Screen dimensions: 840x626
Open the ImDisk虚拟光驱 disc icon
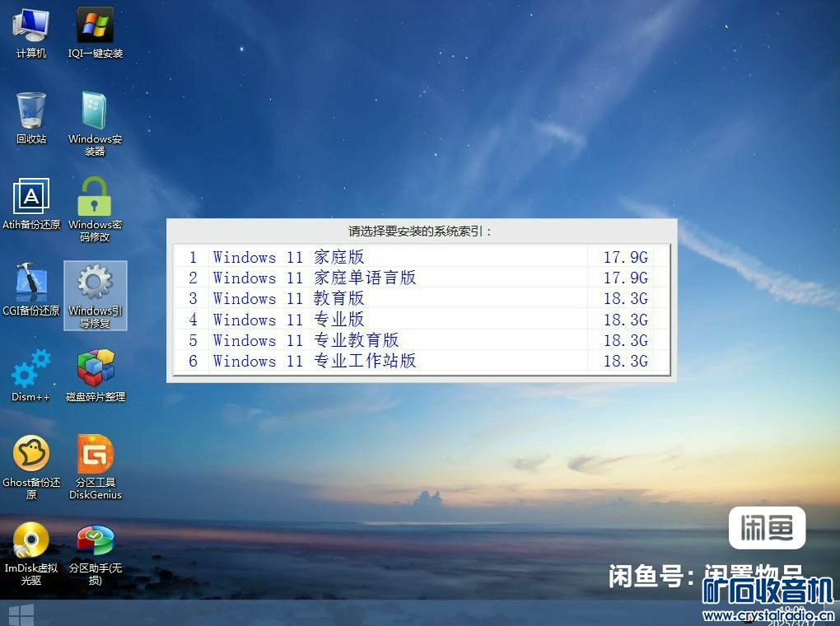31,554
